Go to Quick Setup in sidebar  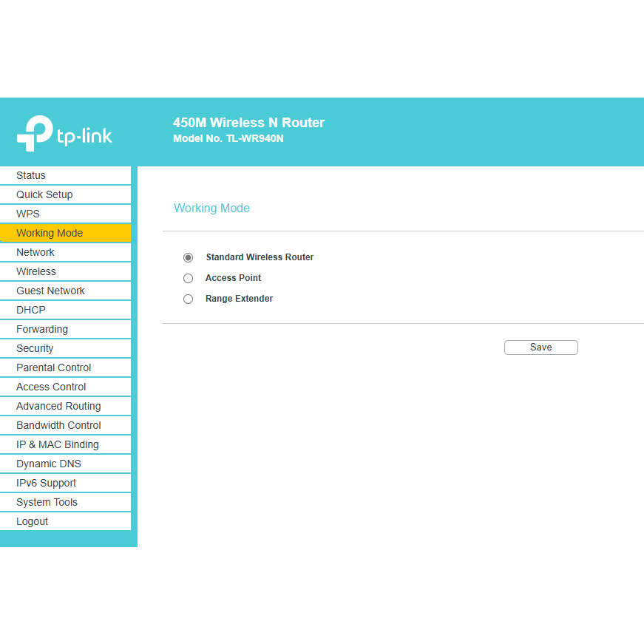tap(44, 194)
